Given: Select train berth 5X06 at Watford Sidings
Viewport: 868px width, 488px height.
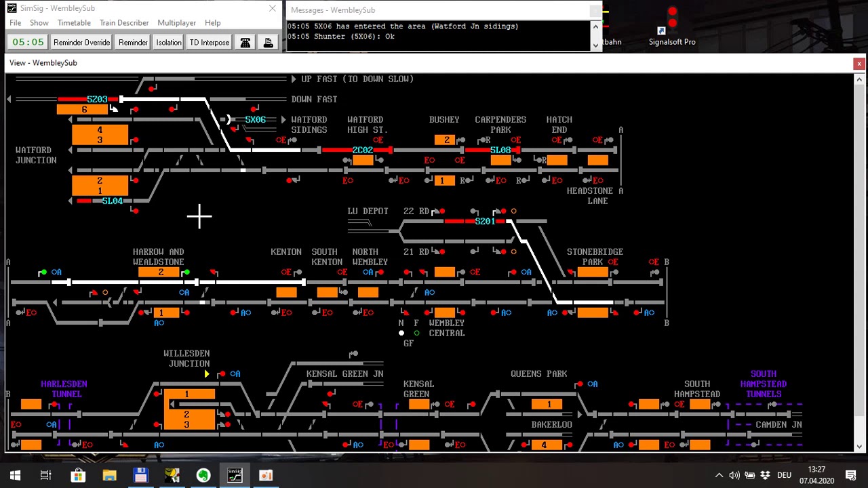Looking at the screenshot, I should [256, 119].
